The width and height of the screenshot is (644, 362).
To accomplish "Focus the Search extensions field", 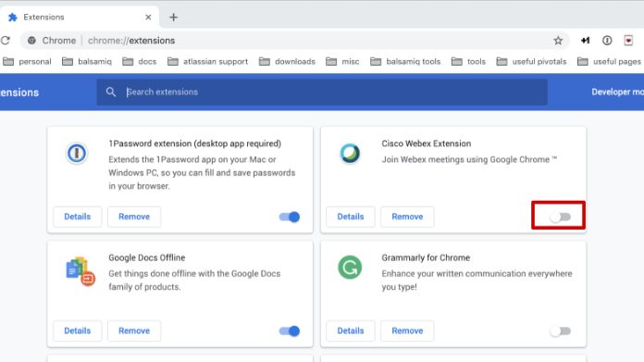I will point(322,92).
